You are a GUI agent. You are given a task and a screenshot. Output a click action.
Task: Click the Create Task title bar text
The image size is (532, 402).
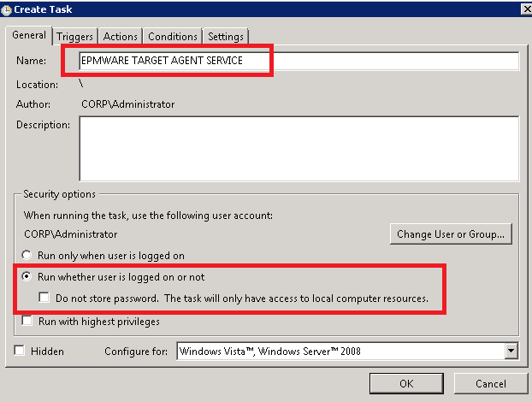pyautogui.click(x=43, y=9)
